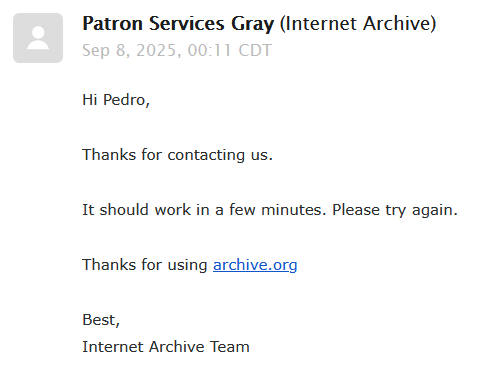The image size is (483, 377).
Task: Click the Sep 8, 2025 date text
Action: pyautogui.click(x=129, y=51)
